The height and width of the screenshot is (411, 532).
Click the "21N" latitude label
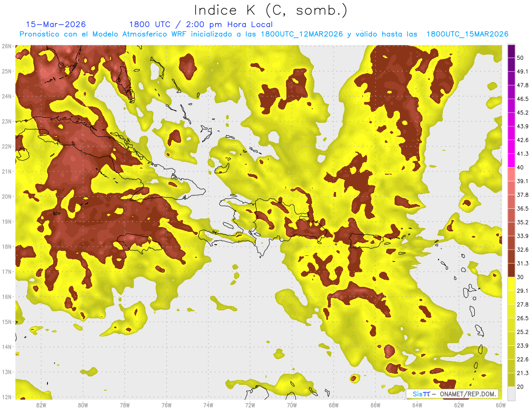pyautogui.click(x=6, y=171)
